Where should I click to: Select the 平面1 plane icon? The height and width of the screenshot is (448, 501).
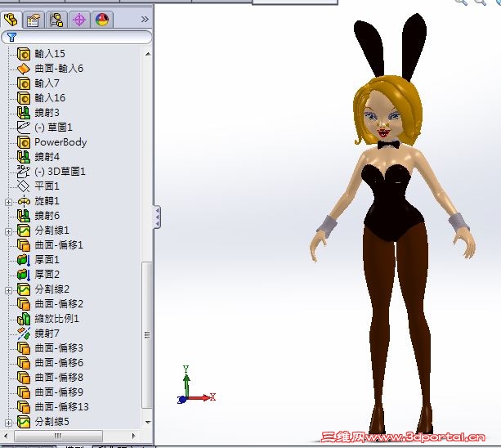(x=24, y=186)
